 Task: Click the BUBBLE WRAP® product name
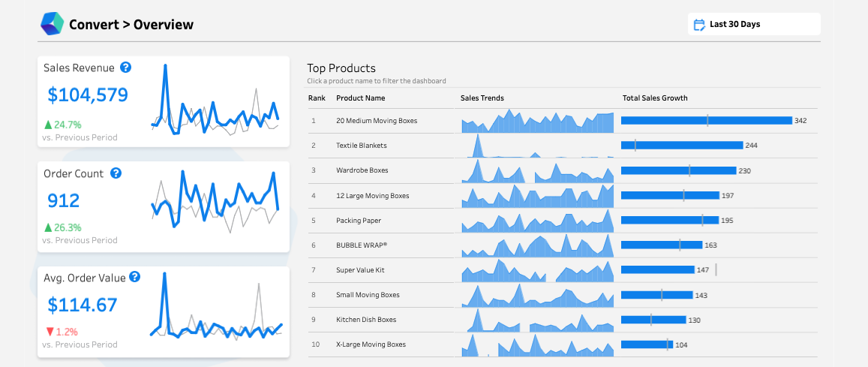pos(362,245)
